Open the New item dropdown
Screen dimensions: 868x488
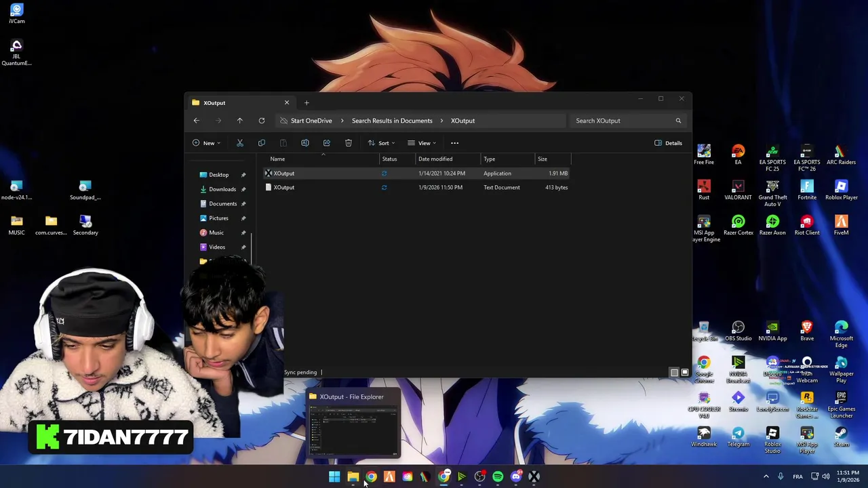(206, 143)
